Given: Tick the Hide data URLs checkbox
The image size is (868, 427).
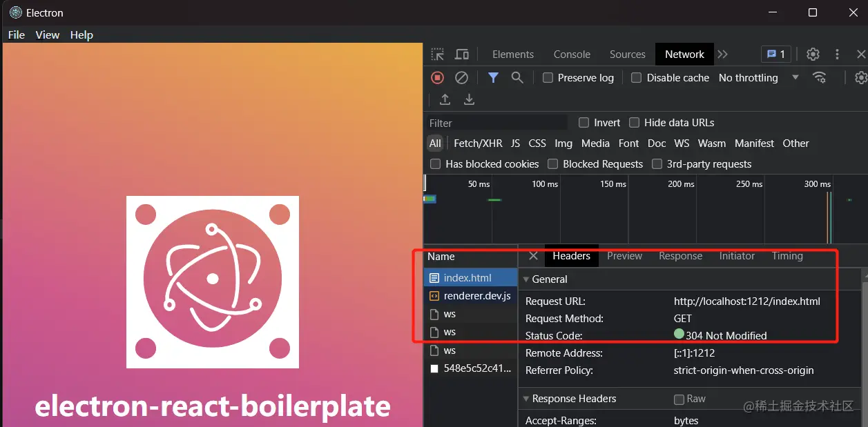Looking at the screenshot, I should tap(635, 123).
